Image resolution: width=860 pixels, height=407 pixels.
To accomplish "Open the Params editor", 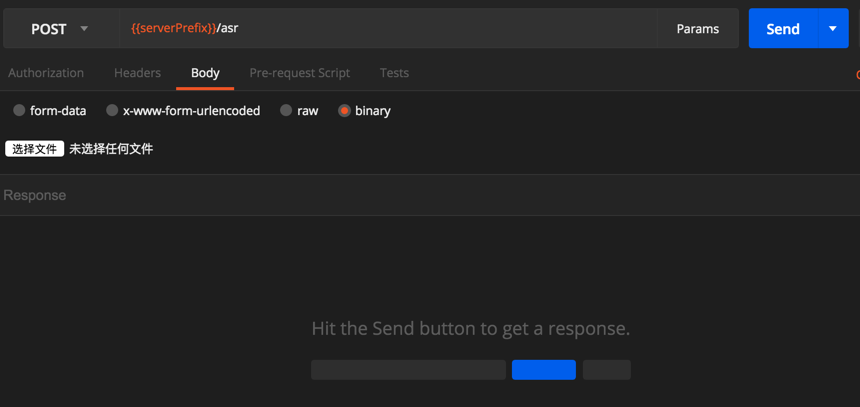I will pos(698,29).
